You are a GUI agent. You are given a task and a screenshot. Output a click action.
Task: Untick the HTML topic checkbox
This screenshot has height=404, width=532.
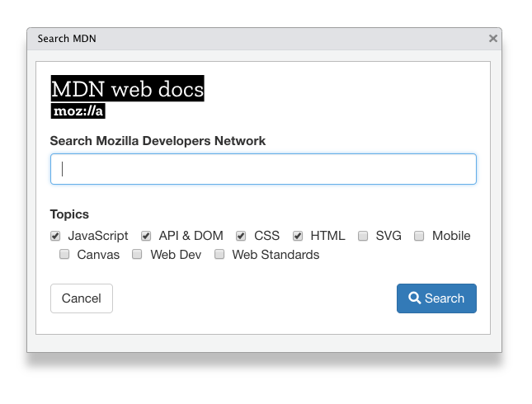coord(298,236)
